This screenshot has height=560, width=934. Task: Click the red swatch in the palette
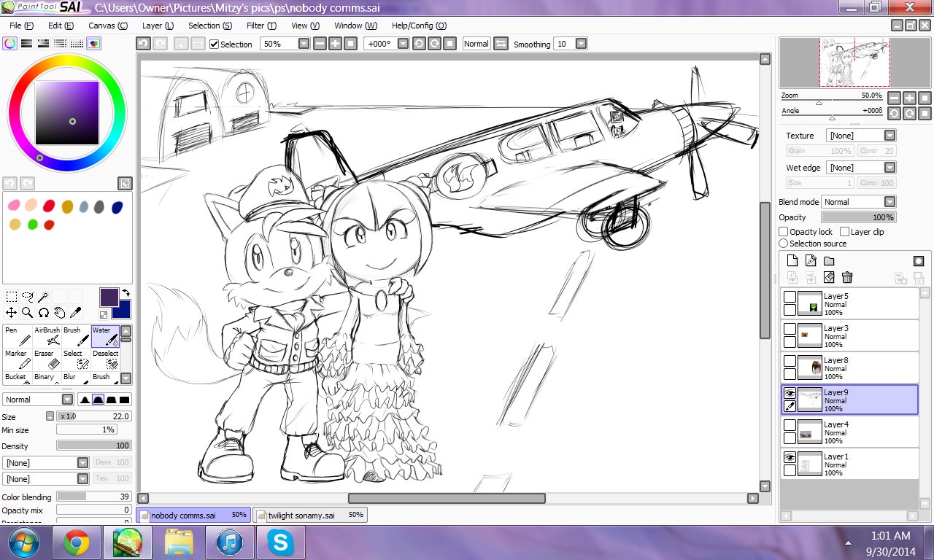49,206
